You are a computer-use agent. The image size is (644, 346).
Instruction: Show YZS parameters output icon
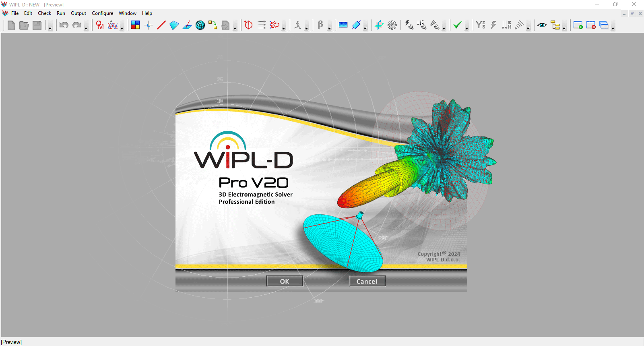[x=481, y=25]
